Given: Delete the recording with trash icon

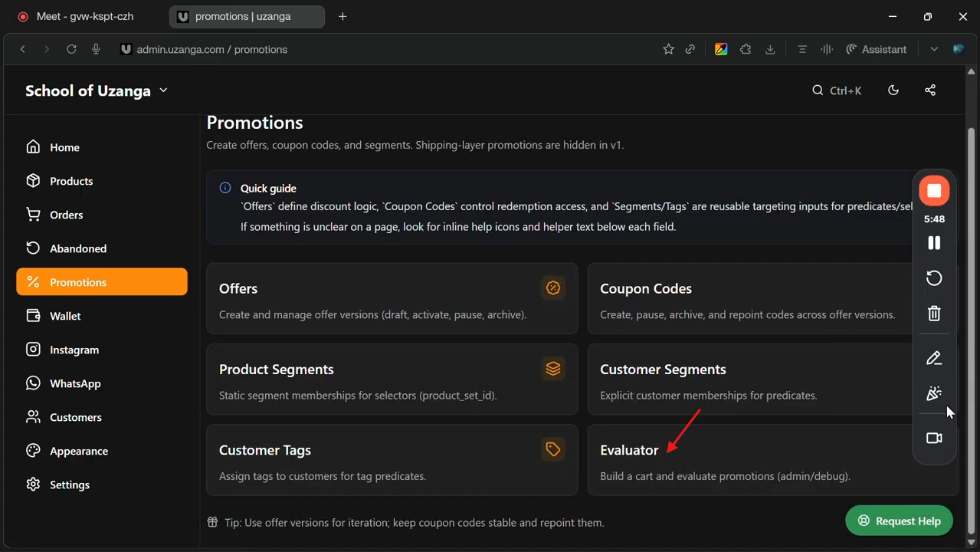Looking at the screenshot, I should [x=934, y=314].
